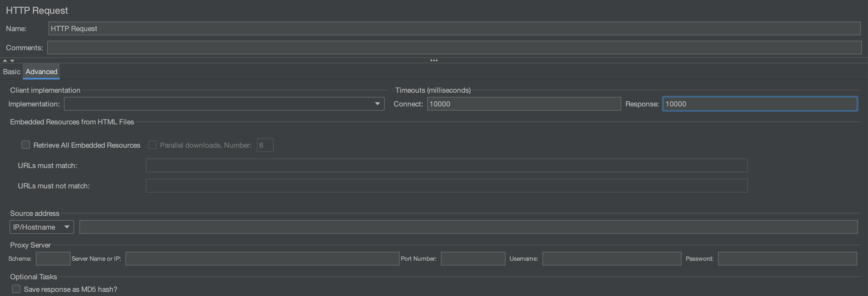Image resolution: width=868 pixels, height=296 pixels.
Task: Check Save response as MD5 hash
Action: point(16,289)
